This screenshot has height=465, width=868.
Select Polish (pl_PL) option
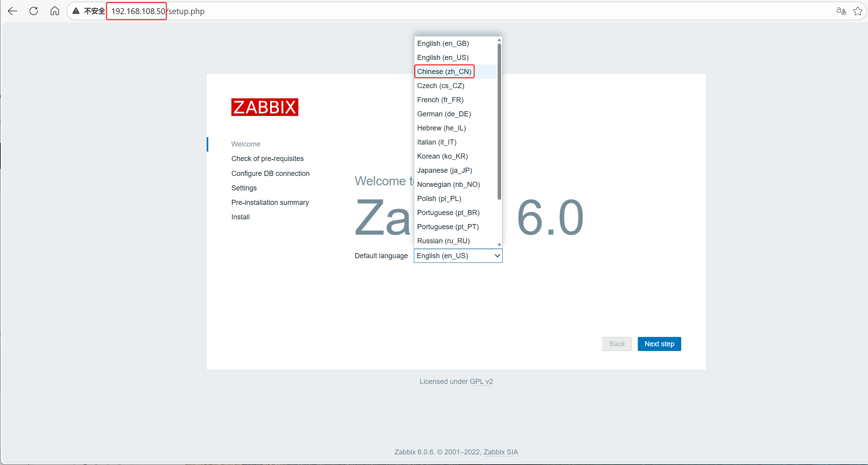(455, 199)
